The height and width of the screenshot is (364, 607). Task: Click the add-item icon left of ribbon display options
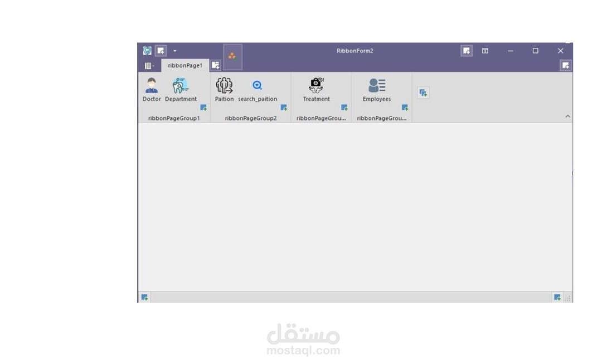point(467,51)
